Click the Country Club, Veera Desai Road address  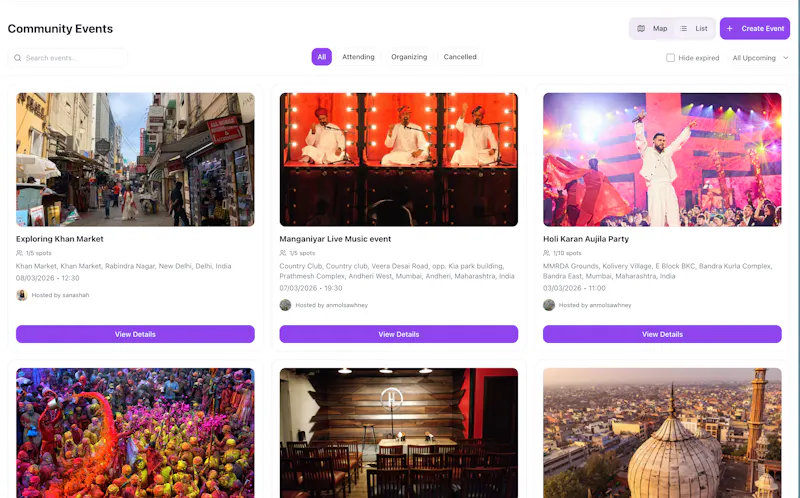[397, 271]
